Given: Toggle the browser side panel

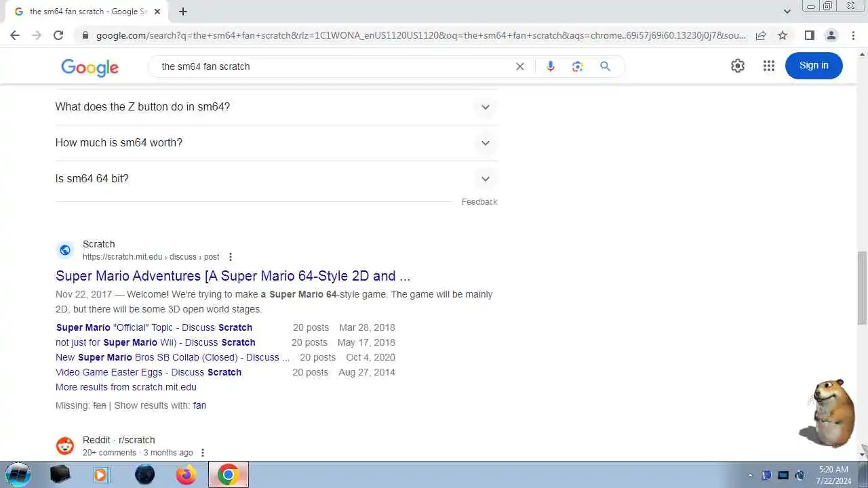Looking at the screenshot, I should coord(809,35).
